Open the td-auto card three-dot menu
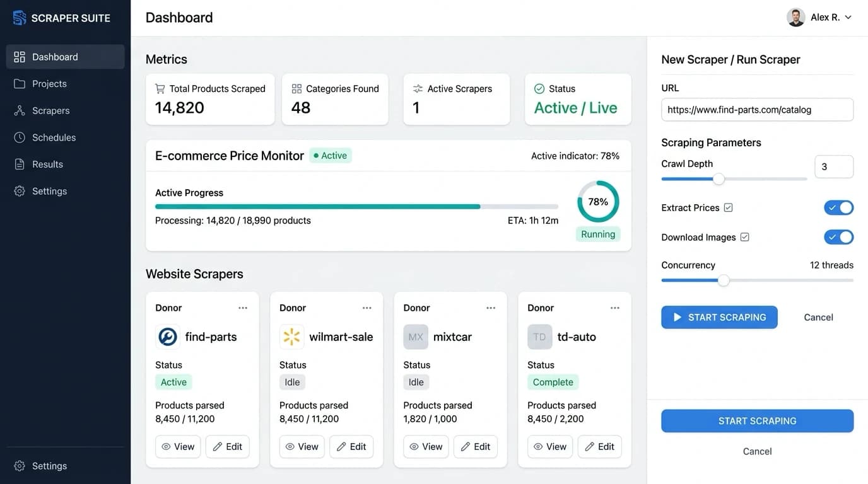 point(615,308)
